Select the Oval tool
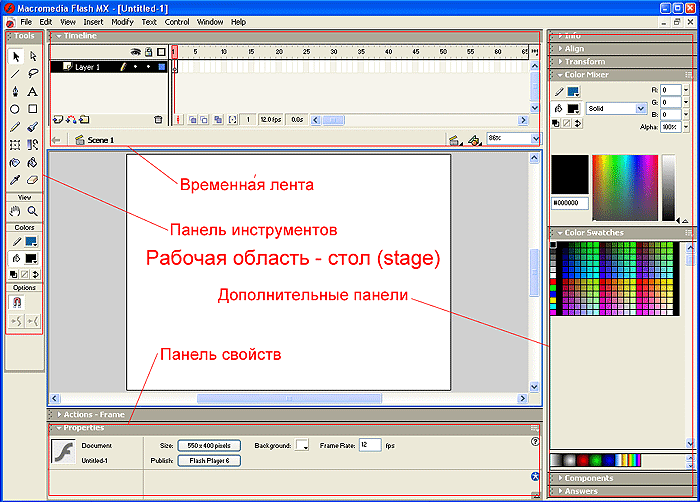Viewport: 700px width, 502px height. pos(15,109)
